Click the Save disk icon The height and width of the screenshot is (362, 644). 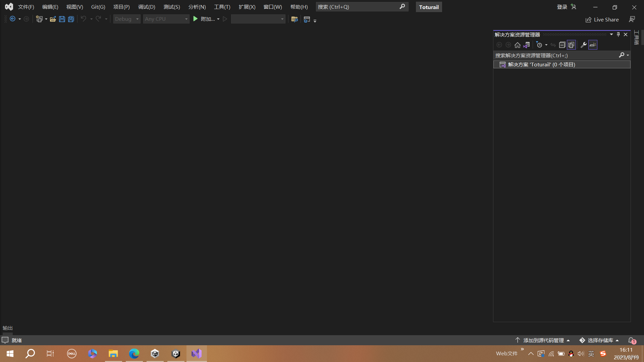62,19
